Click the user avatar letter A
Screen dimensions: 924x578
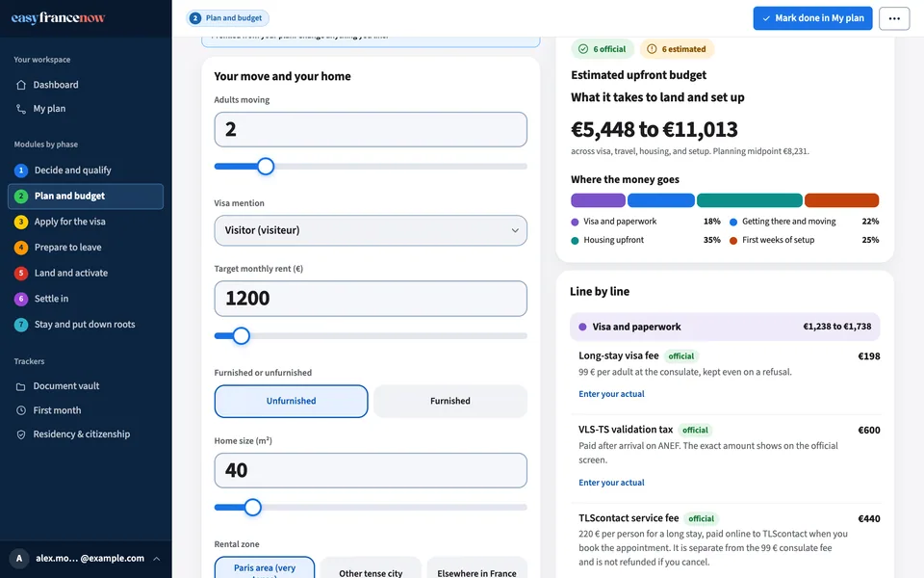[19, 559]
